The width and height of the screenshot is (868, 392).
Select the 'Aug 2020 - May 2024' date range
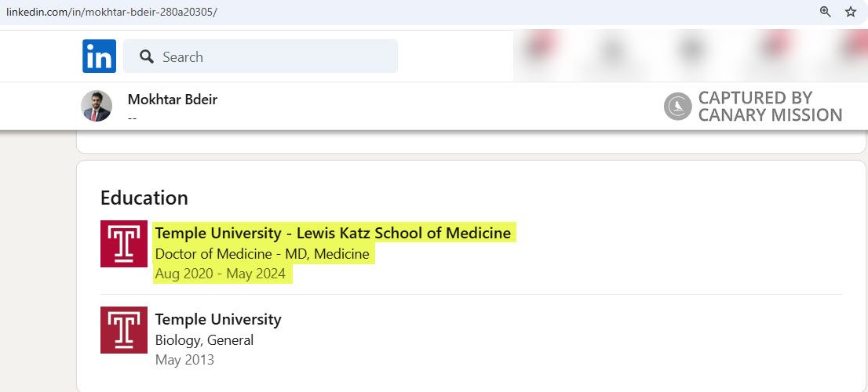point(221,274)
